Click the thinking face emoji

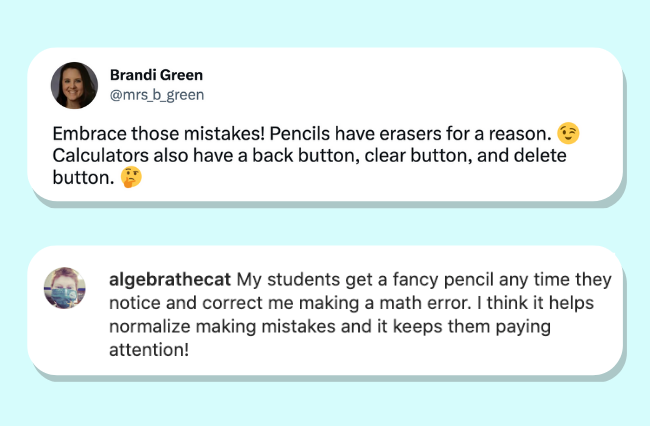130,178
